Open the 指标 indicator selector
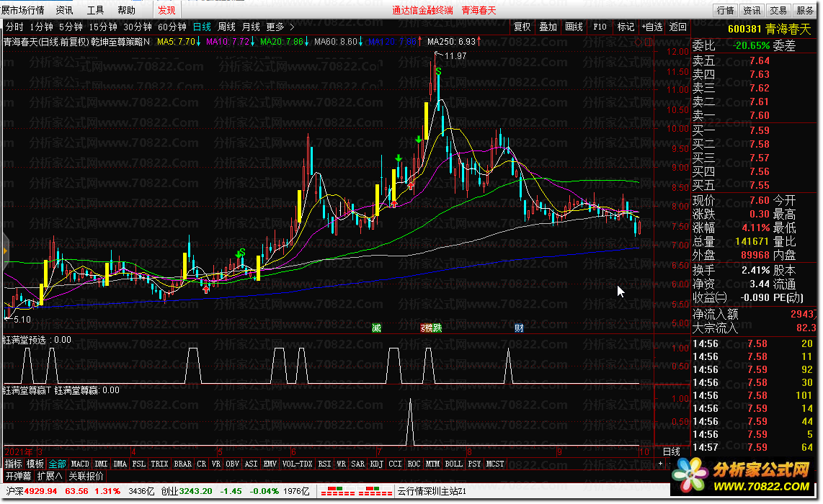The height and width of the screenshot is (504, 823). click(x=14, y=464)
